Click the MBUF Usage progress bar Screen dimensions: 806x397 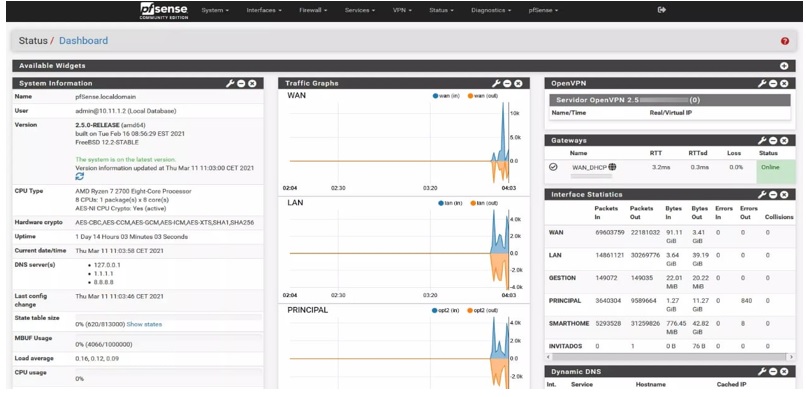(x=169, y=337)
